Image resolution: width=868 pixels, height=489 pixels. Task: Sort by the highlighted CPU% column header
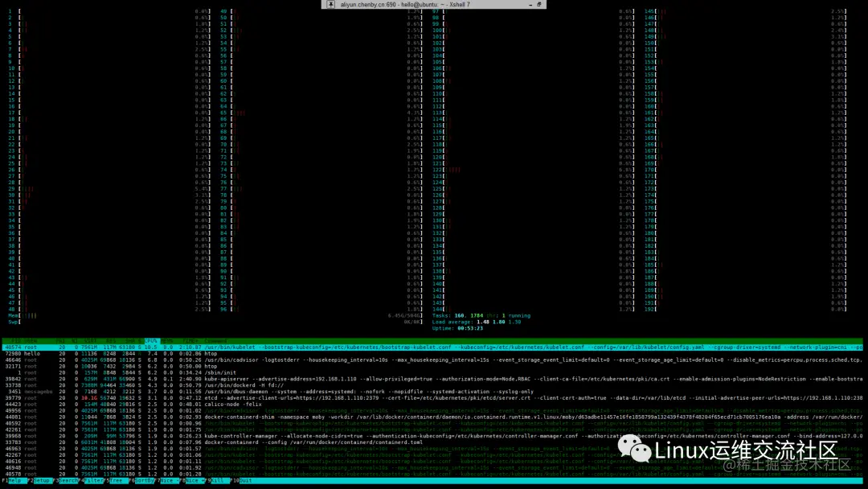coord(151,341)
